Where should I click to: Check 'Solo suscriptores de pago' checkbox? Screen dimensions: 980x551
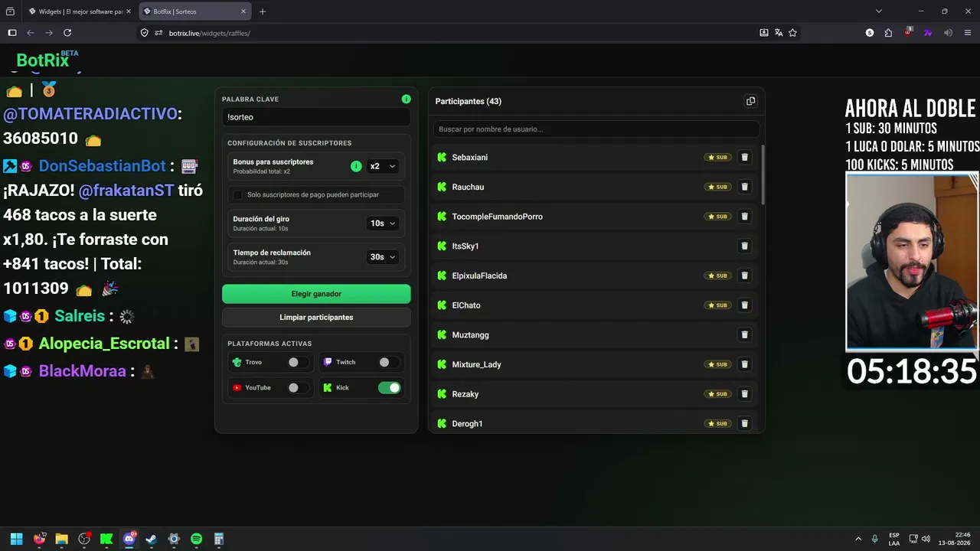(x=238, y=195)
